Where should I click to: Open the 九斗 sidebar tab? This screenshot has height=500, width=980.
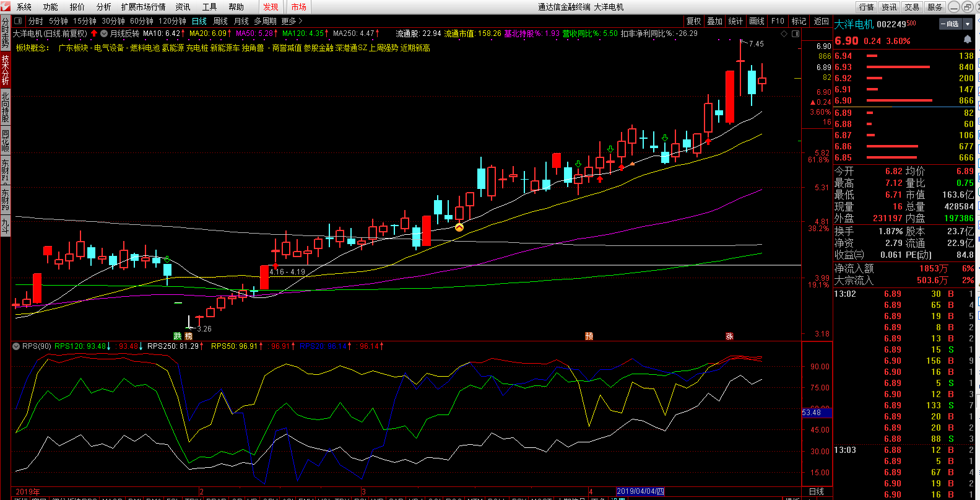coord(5,225)
